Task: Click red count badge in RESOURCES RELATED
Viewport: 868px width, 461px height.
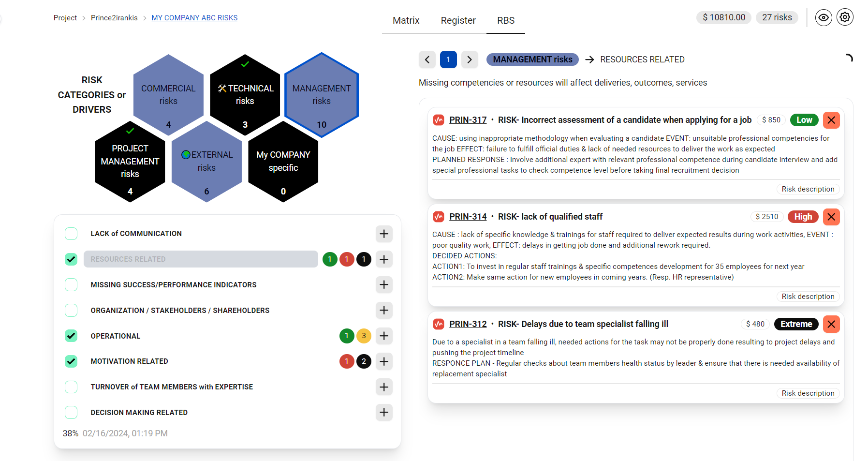Action: point(347,259)
